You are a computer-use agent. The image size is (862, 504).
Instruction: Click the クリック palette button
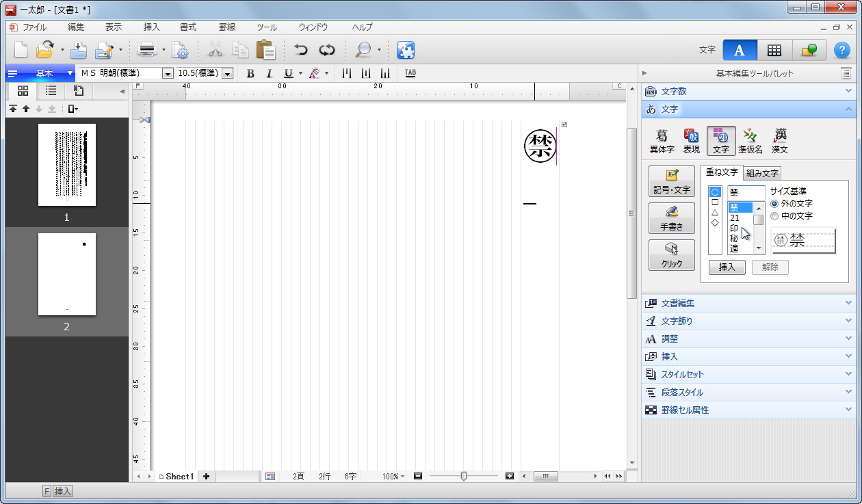click(672, 255)
